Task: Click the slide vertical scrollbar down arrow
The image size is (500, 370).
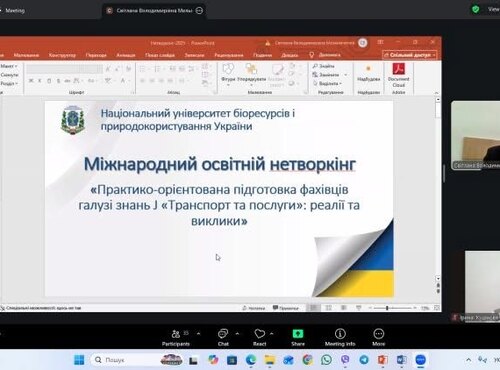Action: tap(438, 278)
